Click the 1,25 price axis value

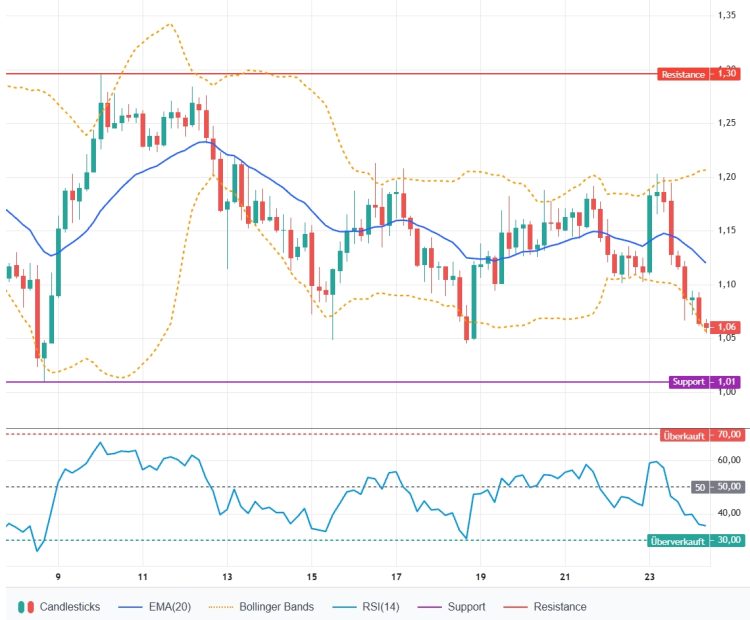pyautogui.click(x=727, y=123)
